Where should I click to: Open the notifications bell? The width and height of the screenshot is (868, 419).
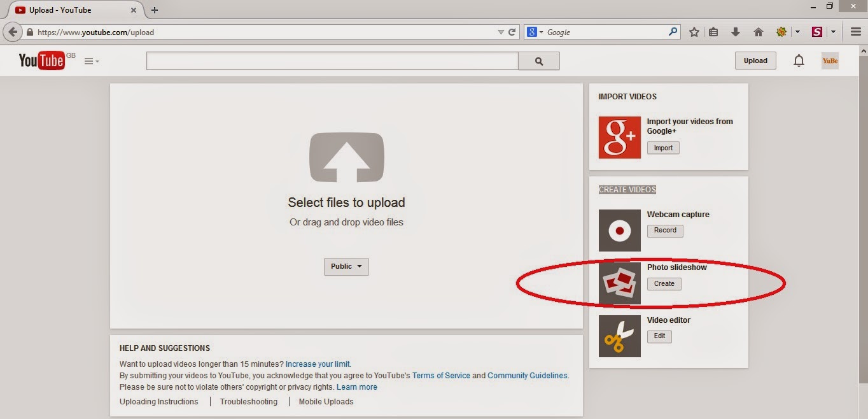coord(799,61)
